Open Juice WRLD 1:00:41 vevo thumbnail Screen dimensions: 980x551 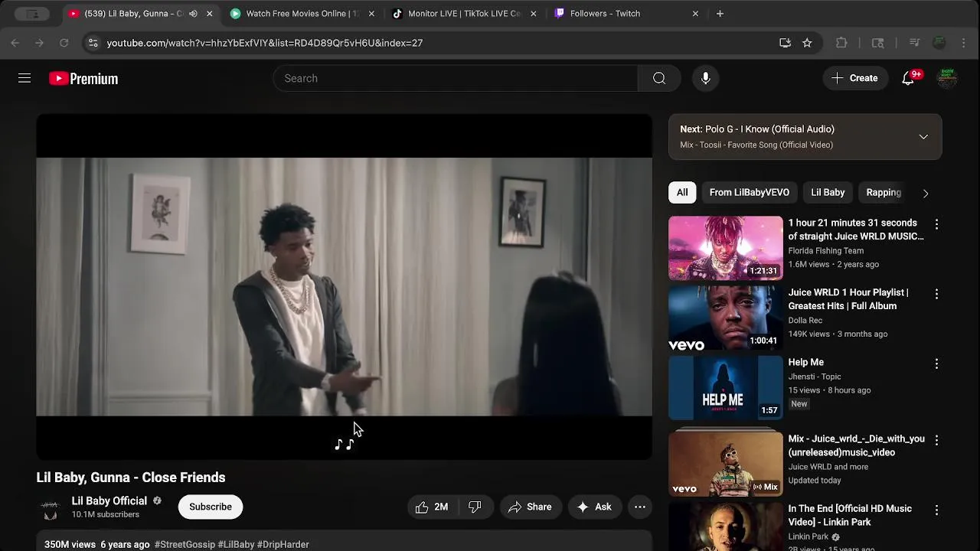[726, 318]
